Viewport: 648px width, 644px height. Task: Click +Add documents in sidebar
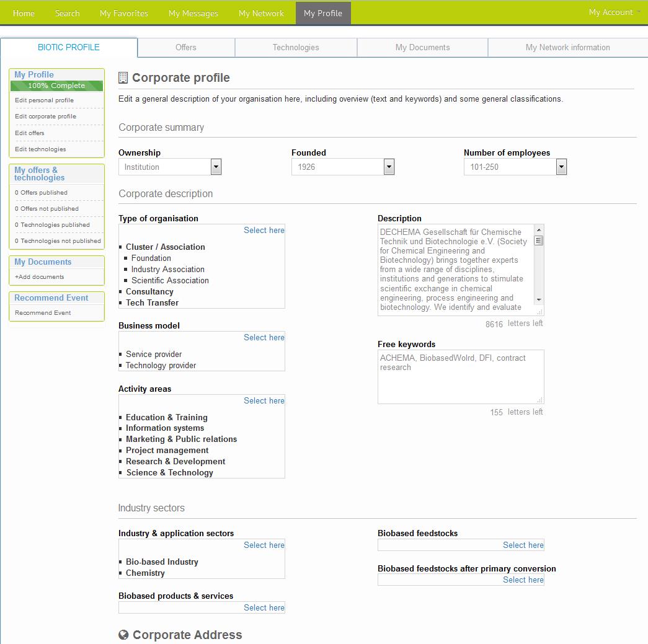click(x=39, y=276)
